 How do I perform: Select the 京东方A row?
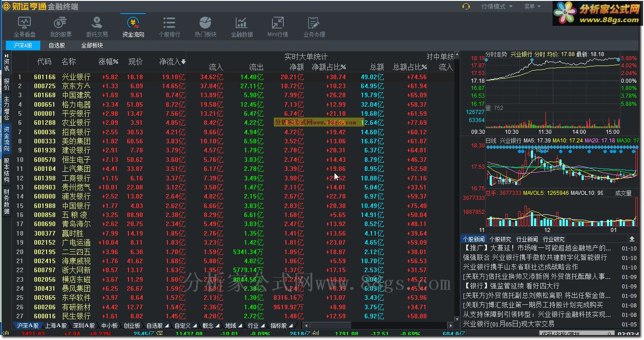point(233,86)
